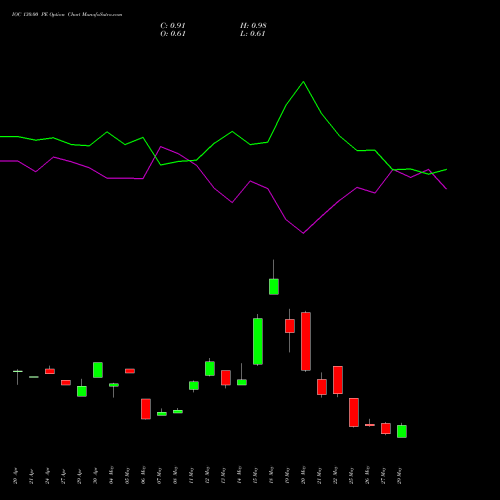This screenshot has width=500, height=500.
Task: Click the green indicator line's highest peak
Action: tap(303, 82)
